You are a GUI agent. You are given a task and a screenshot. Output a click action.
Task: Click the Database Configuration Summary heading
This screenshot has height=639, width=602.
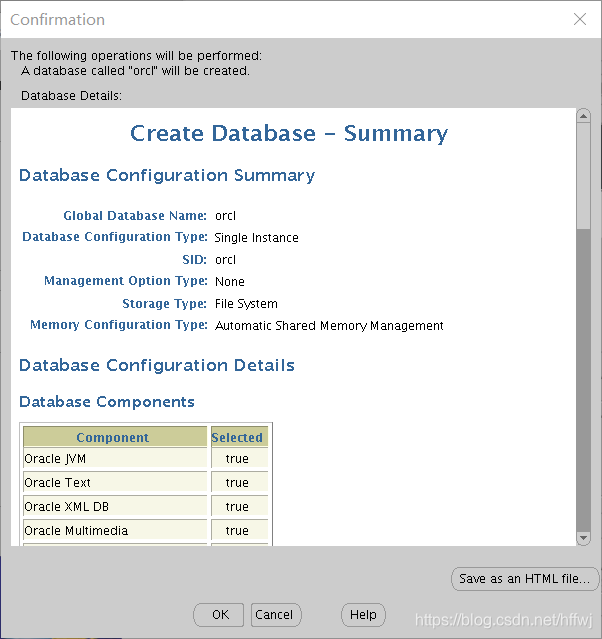click(167, 175)
